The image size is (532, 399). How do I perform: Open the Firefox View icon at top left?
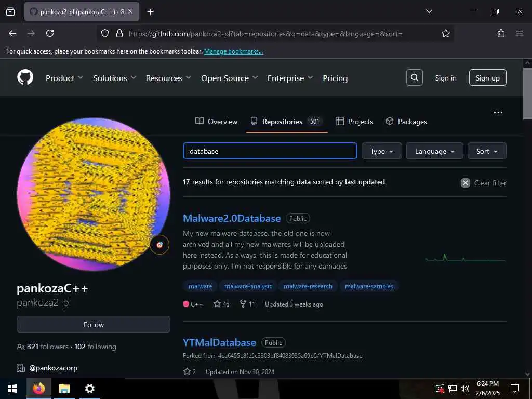(10, 11)
